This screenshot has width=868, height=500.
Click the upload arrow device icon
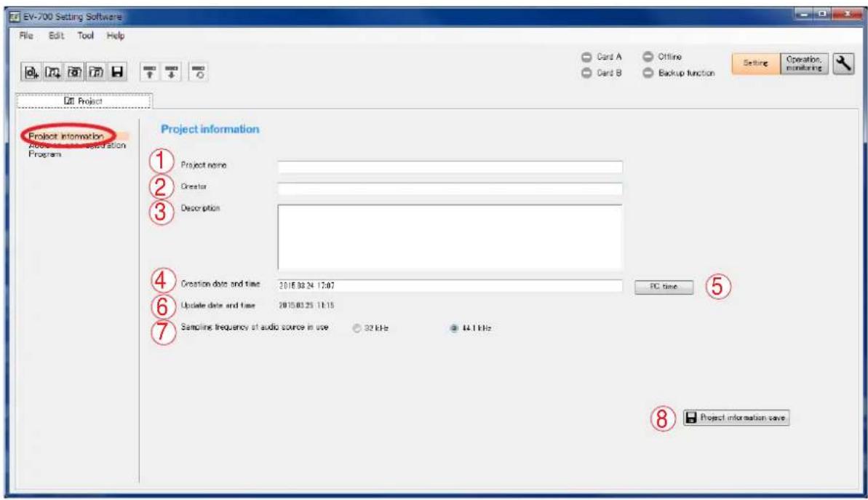(149, 72)
